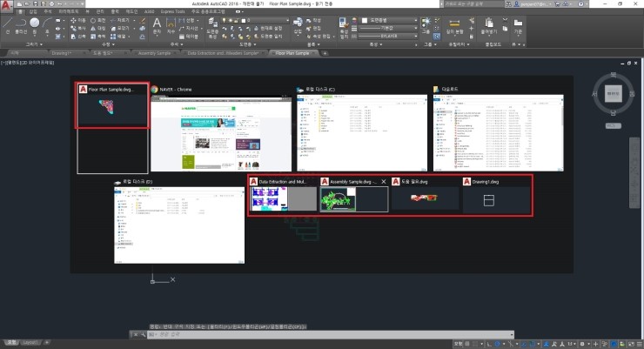This screenshot has width=644, height=349.
Task: Click the Plot printer icon in quick access toolbar
Action: [x=51, y=3]
